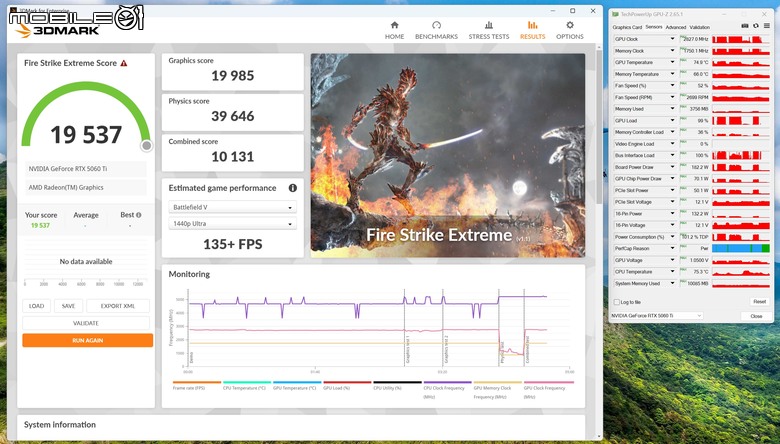Click the Reset button in GPU-Z
Viewport: 780px width, 444px height.
pos(759,302)
